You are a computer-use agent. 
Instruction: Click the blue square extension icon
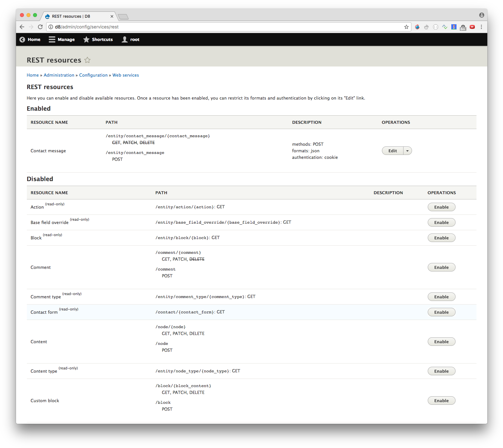tap(454, 27)
